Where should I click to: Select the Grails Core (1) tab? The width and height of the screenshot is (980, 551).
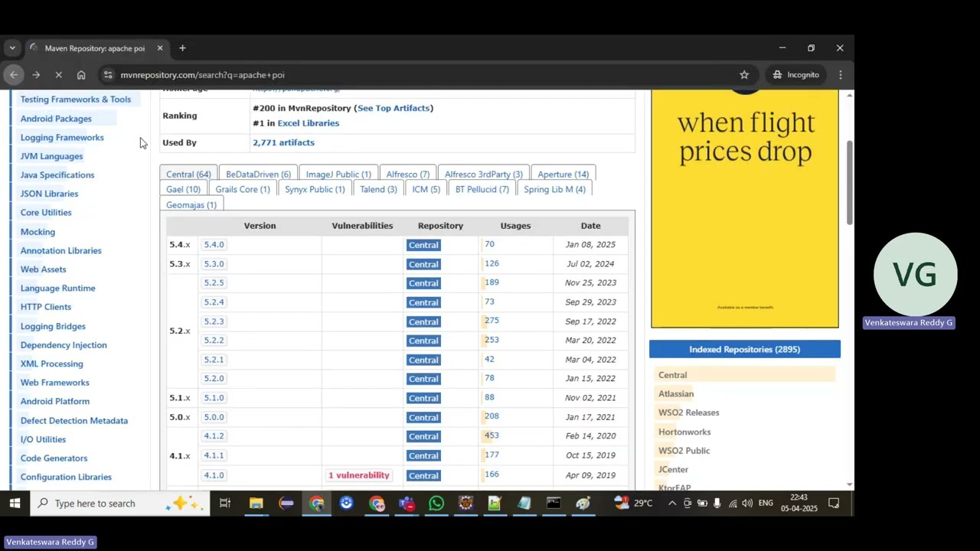pos(243,190)
